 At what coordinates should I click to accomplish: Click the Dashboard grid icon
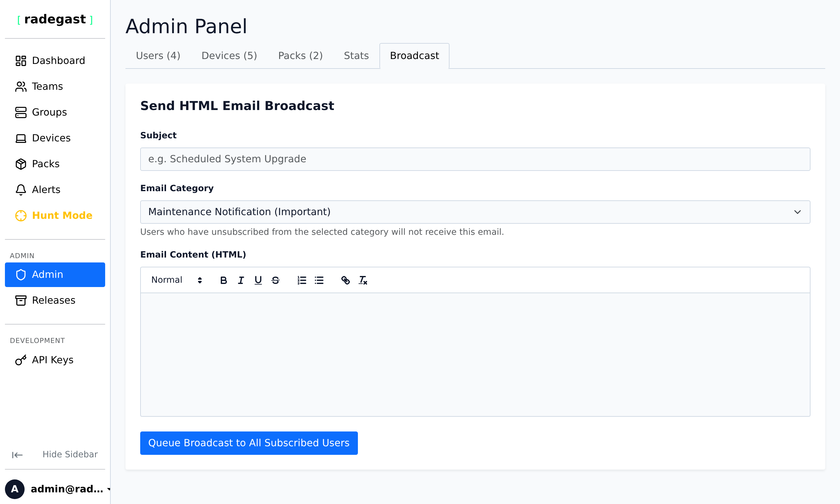(21, 61)
